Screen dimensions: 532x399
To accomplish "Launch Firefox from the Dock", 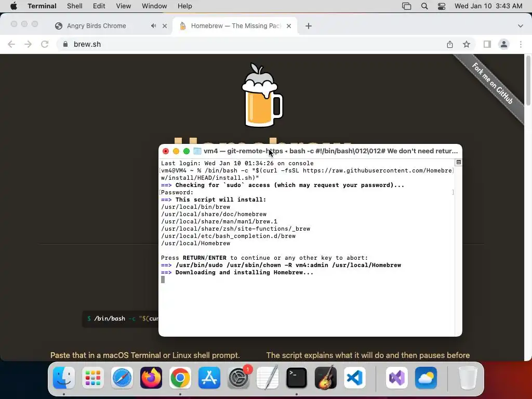I will point(151,378).
